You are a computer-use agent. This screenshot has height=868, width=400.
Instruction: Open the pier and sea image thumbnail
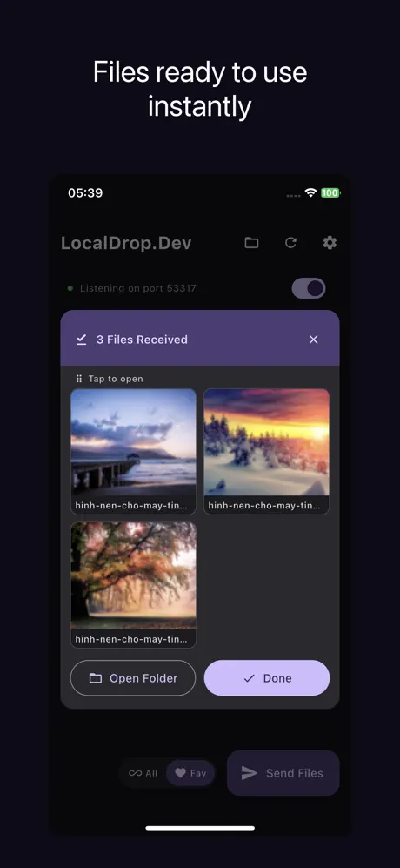coord(133,442)
